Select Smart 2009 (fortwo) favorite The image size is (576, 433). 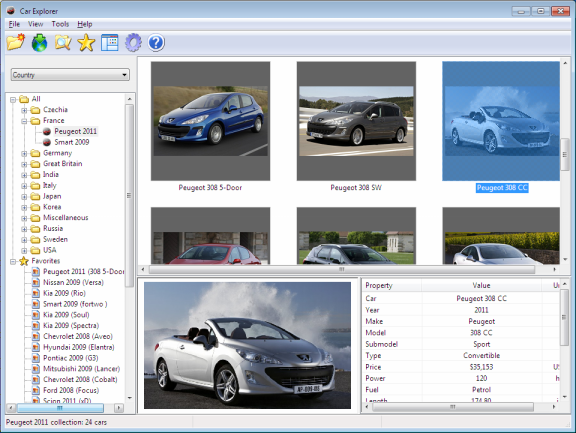75,304
